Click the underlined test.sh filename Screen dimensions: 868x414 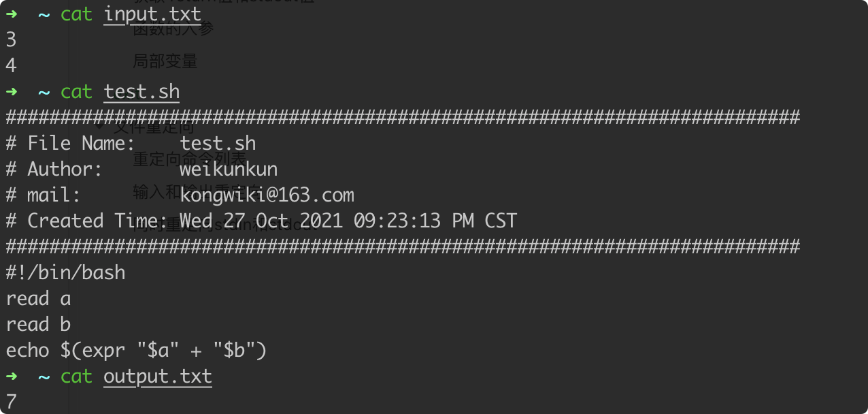(141, 92)
